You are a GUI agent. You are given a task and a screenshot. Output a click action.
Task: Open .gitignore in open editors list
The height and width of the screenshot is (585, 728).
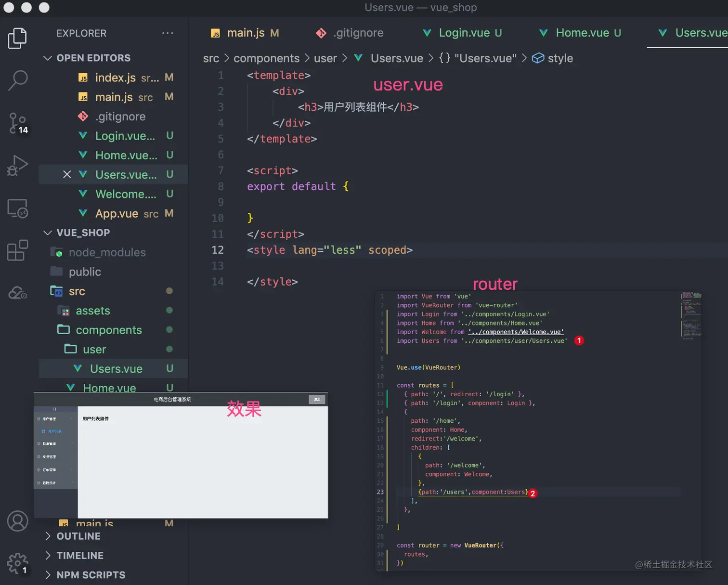(113, 117)
